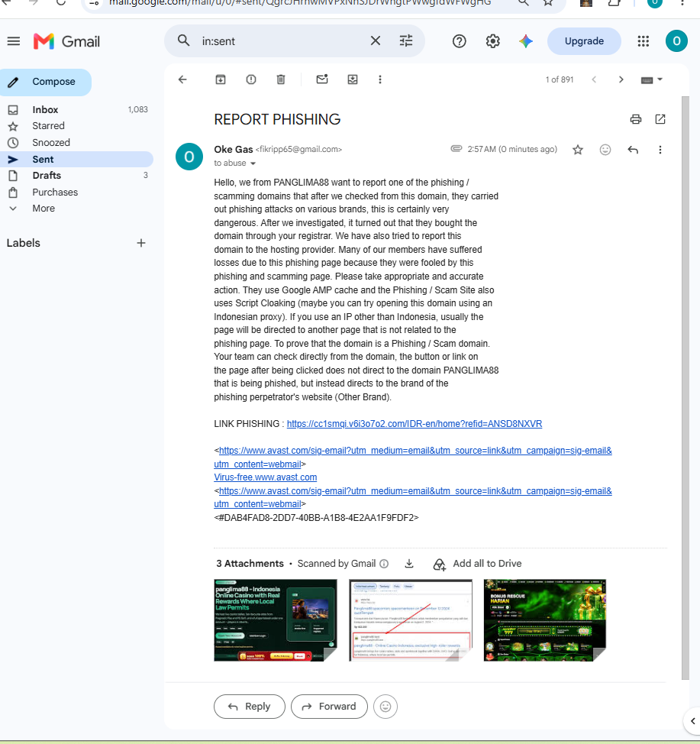
Task: Open Chrome three-dot menu
Action: click(x=682, y=3)
